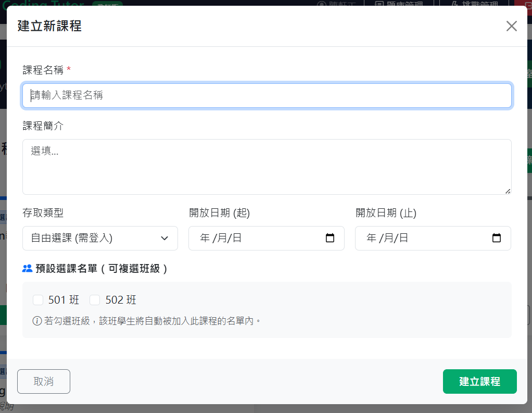Select the day segment in 開放日期 (起)
The width and height of the screenshot is (532, 413).
point(237,238)
